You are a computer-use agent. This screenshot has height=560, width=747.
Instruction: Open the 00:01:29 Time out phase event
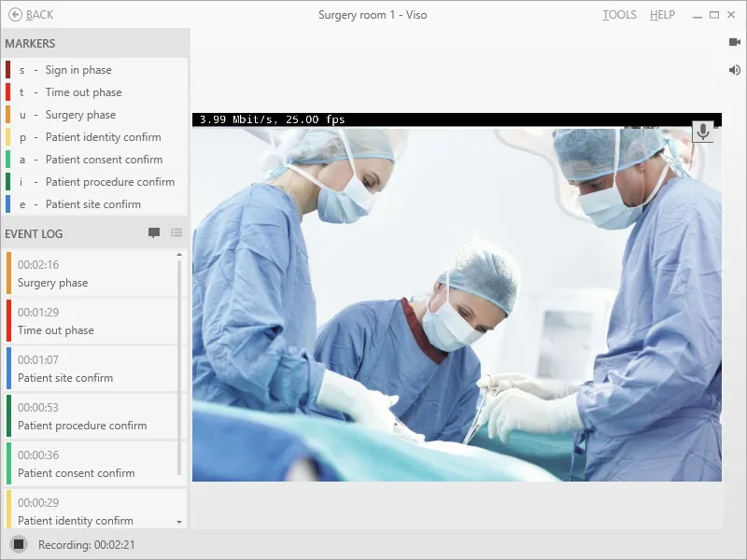pyautogui.click(x=91, y=320)
